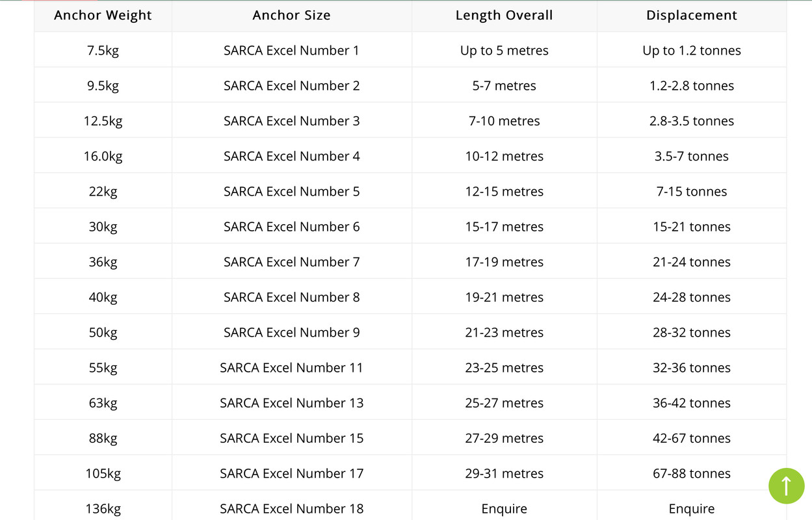Click the SARCA Excel Number 15 cell
Viewport: 812px width, 520px height.
click(292, 437)
